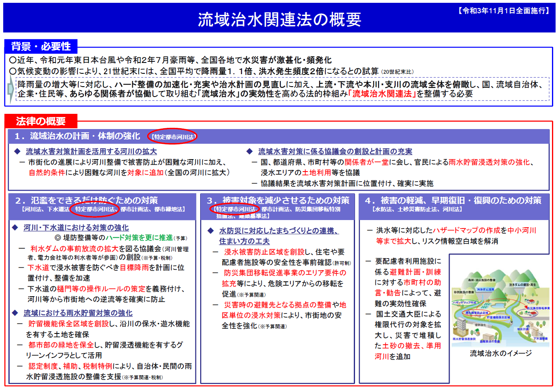Click the line starting 近年、令和元年東日本台風
The image size is (560, 392).
click(x=170, y=60)
